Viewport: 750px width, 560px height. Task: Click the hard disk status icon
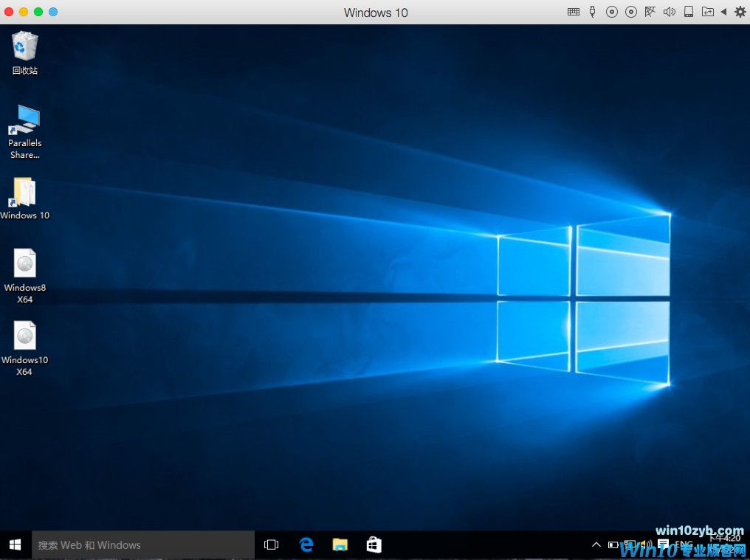pyautogui.click(x=689, y=12)
